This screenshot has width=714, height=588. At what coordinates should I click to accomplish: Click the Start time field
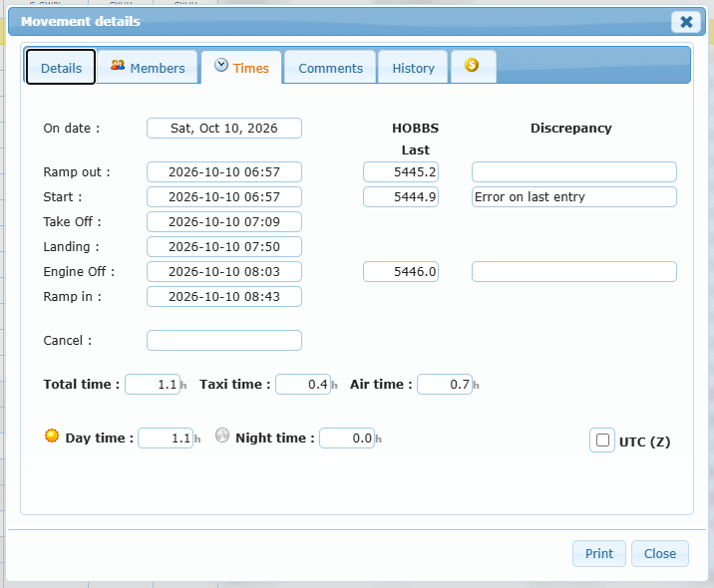click(224, 197)
